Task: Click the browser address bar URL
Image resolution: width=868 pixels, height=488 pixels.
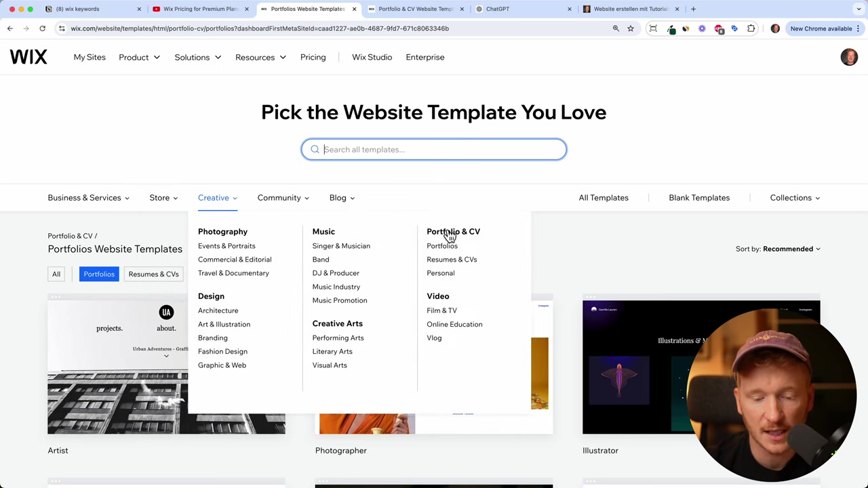Action: pos(260,28)
